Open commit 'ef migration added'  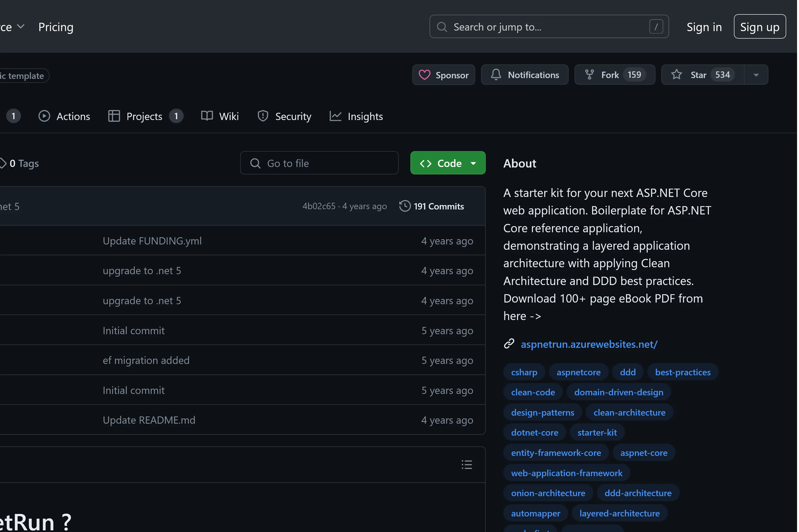click(146, 360)
